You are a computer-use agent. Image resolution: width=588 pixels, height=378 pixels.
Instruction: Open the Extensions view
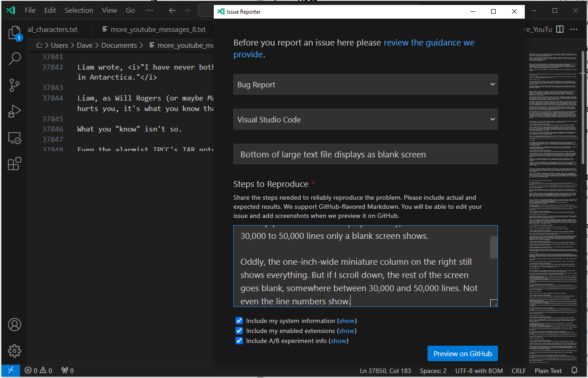tap(14, 163)
